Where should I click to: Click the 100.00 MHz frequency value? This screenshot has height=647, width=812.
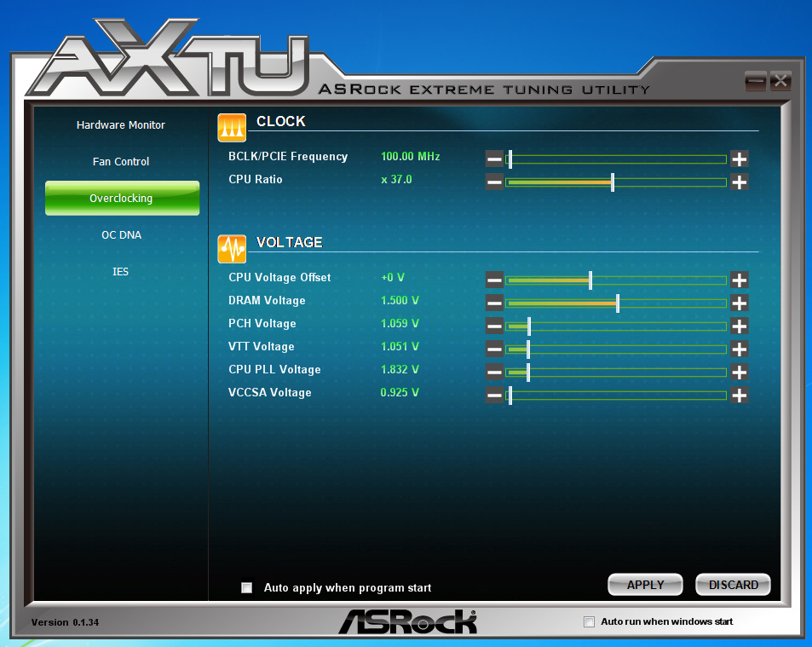tap(410, 157)
